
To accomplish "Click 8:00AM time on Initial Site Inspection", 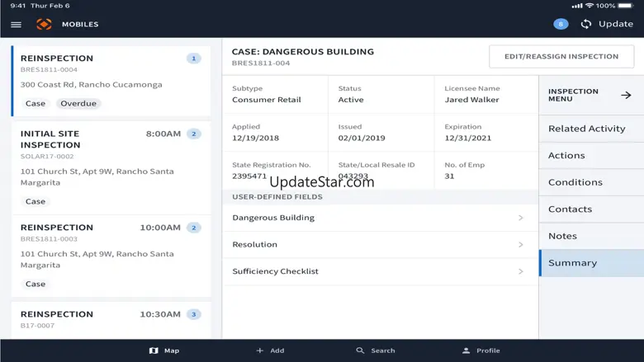I will click(163, 134).
